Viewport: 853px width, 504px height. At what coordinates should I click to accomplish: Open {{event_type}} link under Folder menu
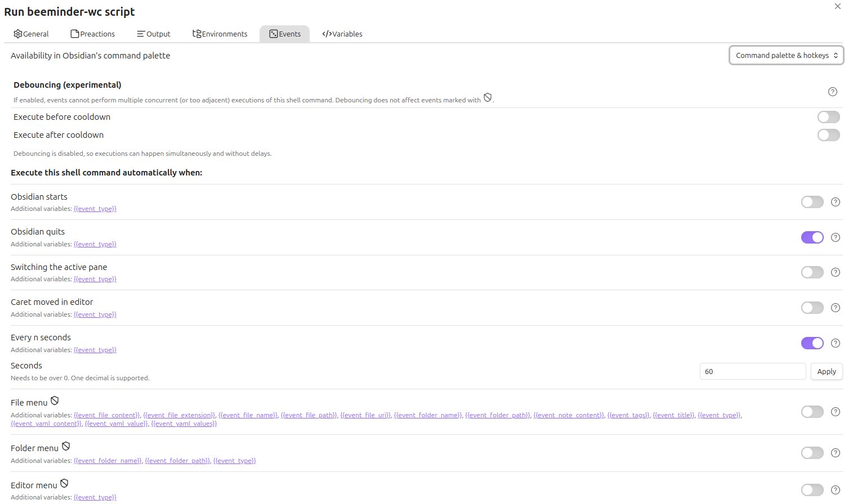[x=234, y=461]
